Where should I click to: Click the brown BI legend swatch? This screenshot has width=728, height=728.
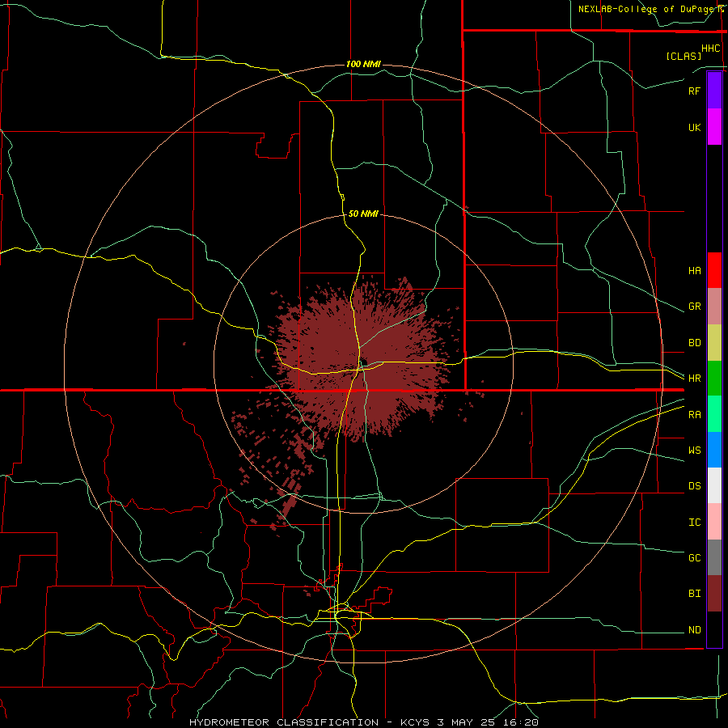tap(714, 594)
